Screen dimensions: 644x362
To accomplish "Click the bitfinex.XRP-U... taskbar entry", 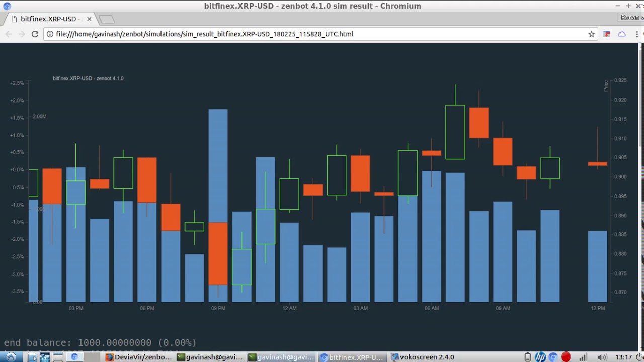I will click(352, 357).
